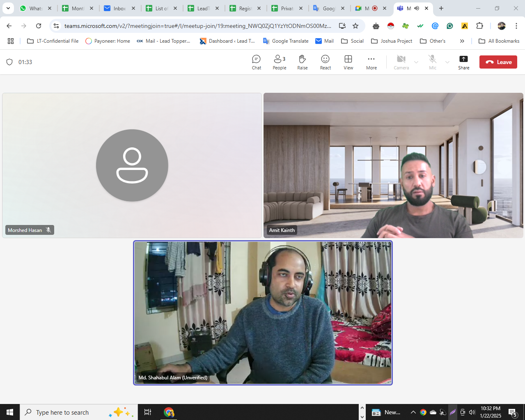Leave the meeting
The image size is (525, 420).
(498, 62)
